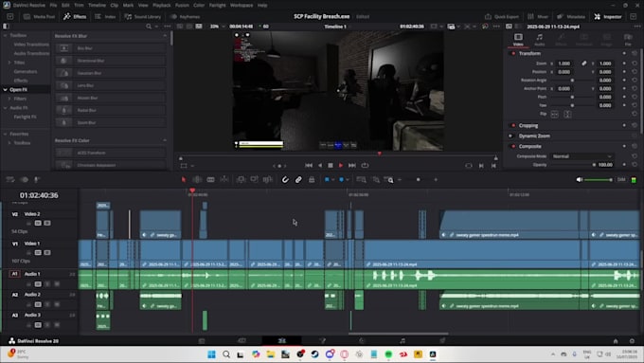Viewport: 644px width, 363px height.
Task: Click the timeline zoom in plus
Action: pyautogui.click(x=436, y=180)
